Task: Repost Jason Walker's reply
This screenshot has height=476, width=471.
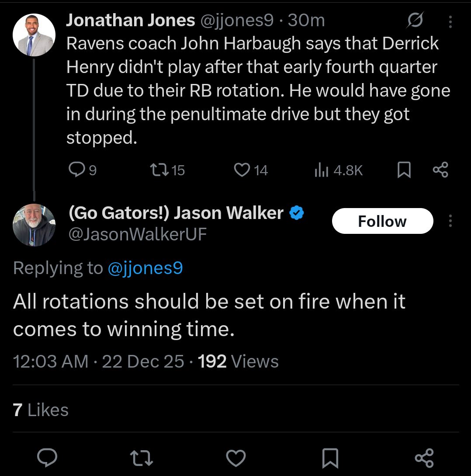Action: click(x=142, y=457)
